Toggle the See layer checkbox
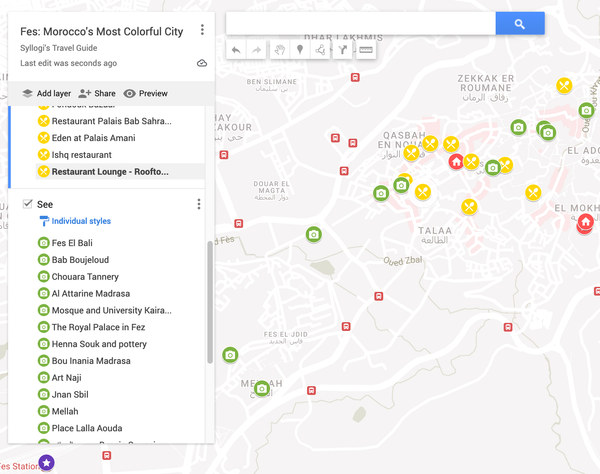 tap(27, 204)
